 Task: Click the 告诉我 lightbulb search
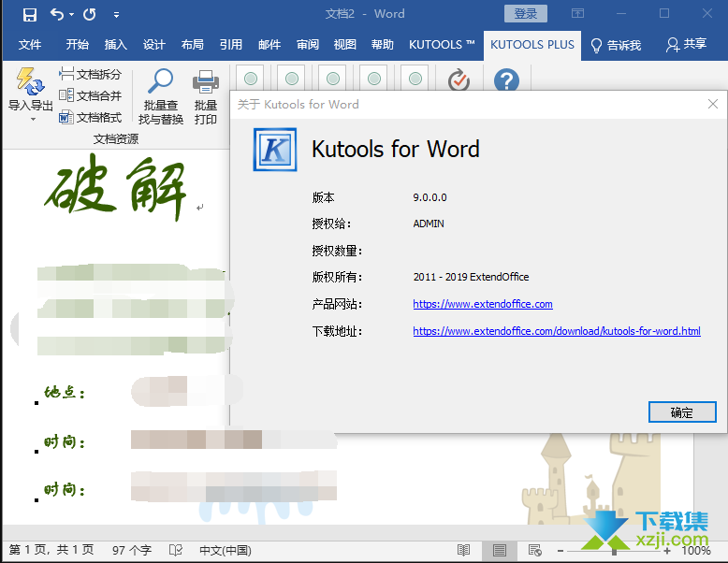tap(616, 45)
